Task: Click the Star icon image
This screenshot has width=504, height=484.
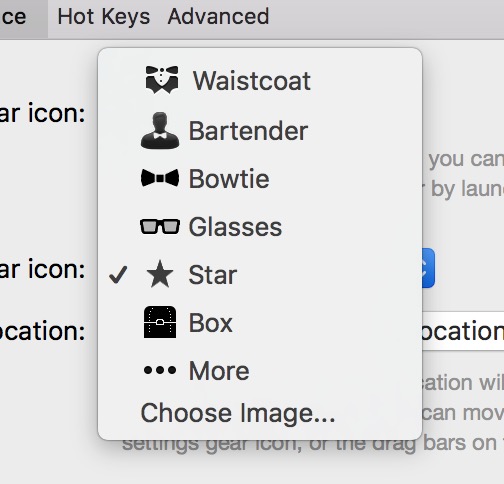Action: pos(160,274)
